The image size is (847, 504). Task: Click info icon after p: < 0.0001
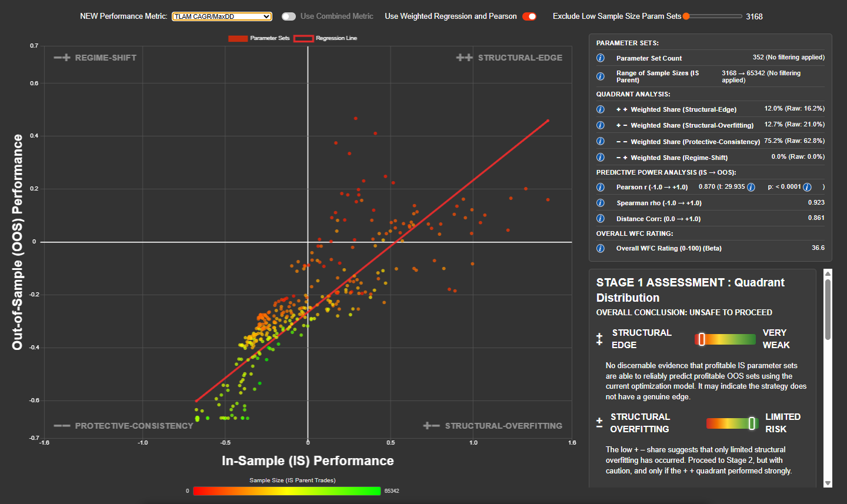click(808, 187)
